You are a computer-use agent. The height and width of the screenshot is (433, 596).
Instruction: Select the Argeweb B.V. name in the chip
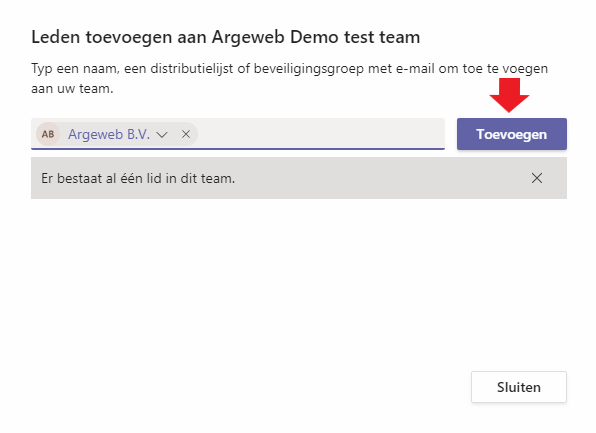coord(109,134)
